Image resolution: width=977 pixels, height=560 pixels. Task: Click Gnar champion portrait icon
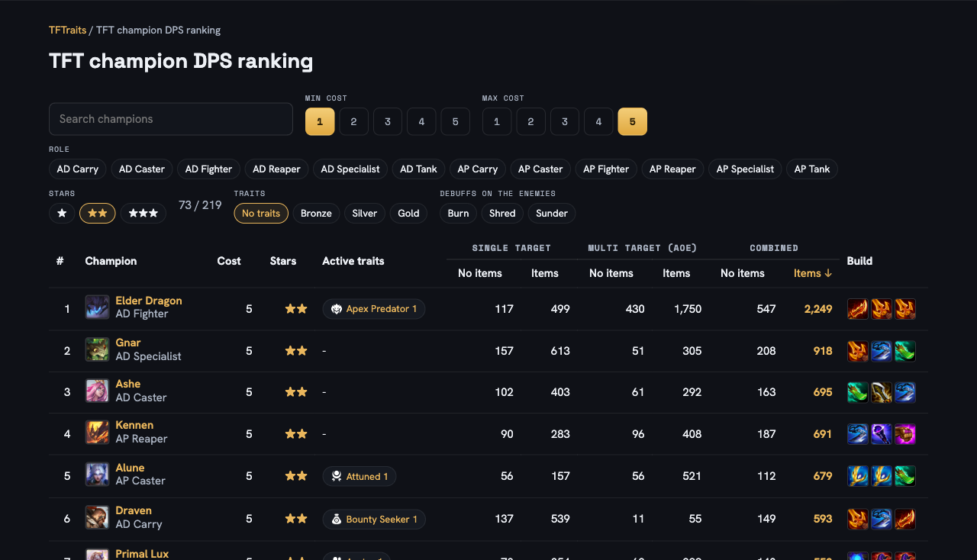97,349
